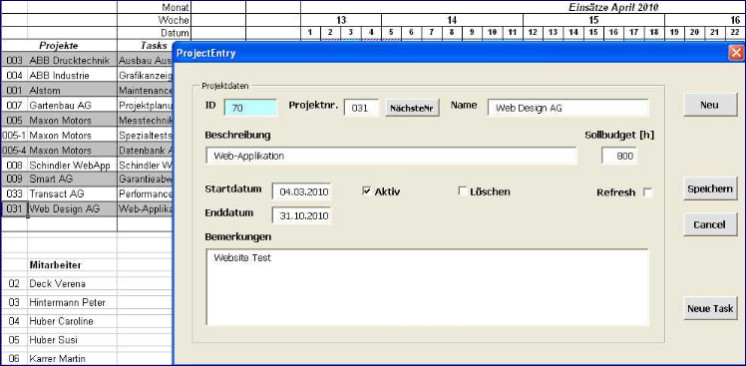Click week 13 header cell
This screenshot has height=366, width=746.
(x=341, y=20)
